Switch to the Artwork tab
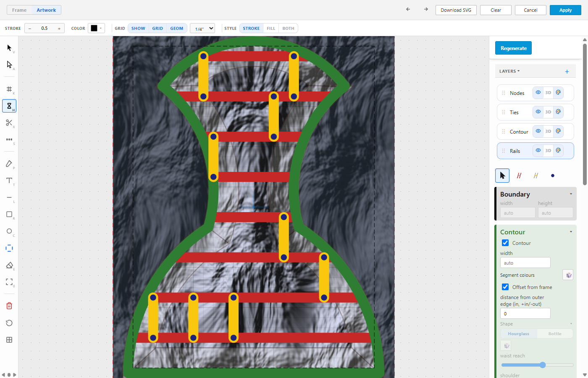Screen dimensions: 588x378 coord(46,10)
